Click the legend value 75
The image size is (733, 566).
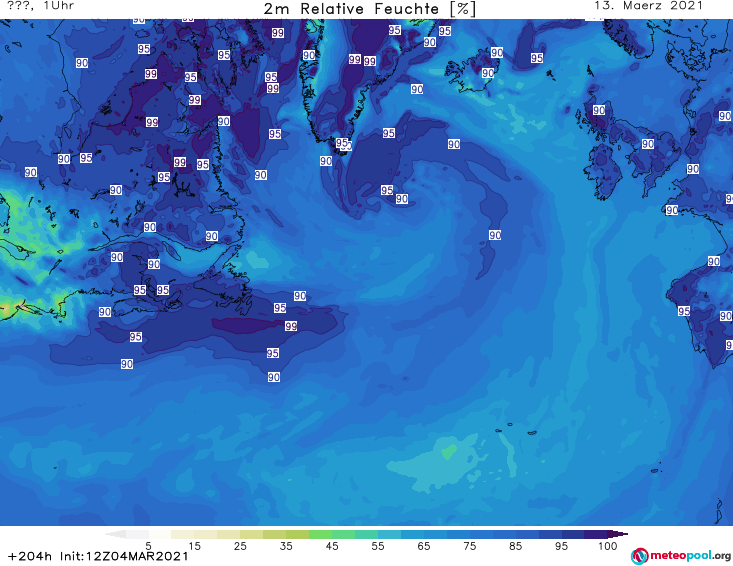[470, 546]
